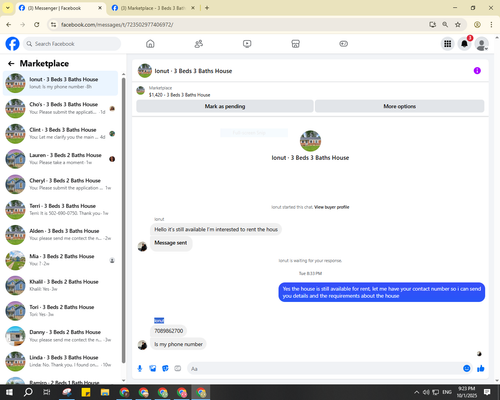Click the Facebook logo

click(12, 44)
